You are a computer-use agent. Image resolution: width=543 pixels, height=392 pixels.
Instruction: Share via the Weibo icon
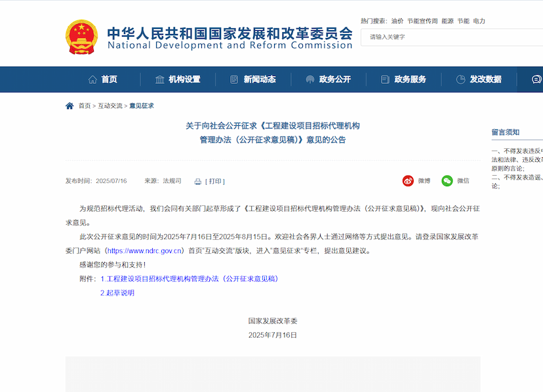pyautogui.click(x=408, y=181)
